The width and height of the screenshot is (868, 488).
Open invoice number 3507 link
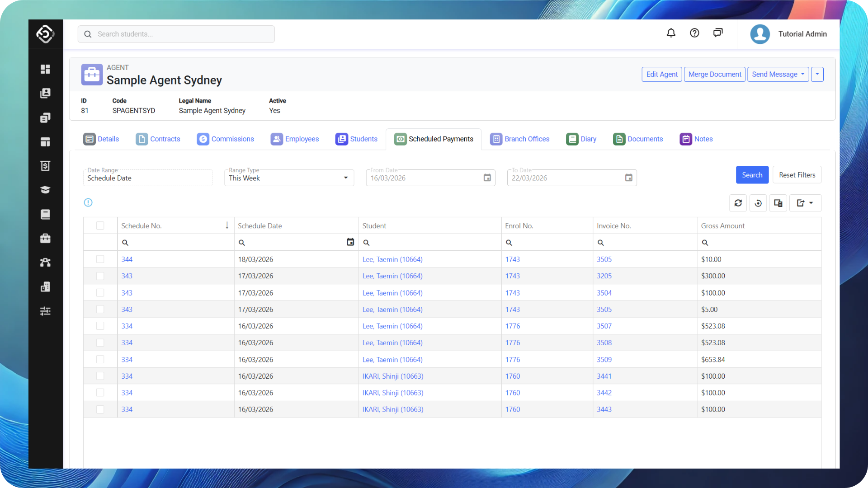point(604,326)
